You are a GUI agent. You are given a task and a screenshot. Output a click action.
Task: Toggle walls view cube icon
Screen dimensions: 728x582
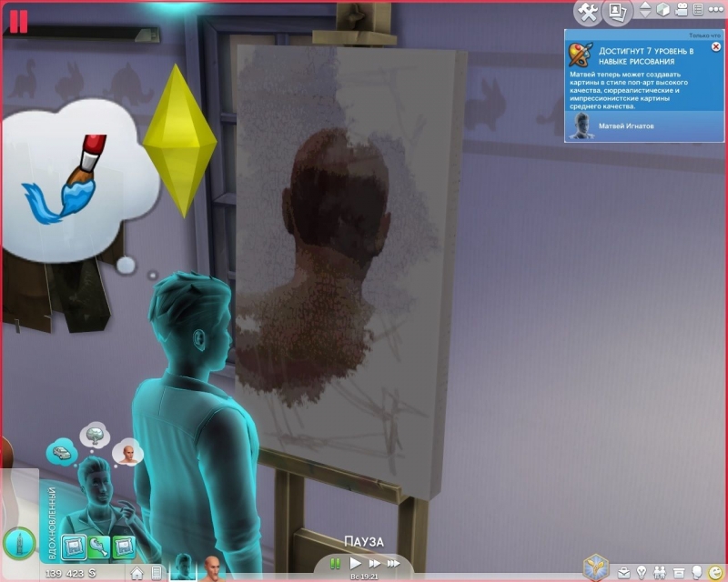663,10
